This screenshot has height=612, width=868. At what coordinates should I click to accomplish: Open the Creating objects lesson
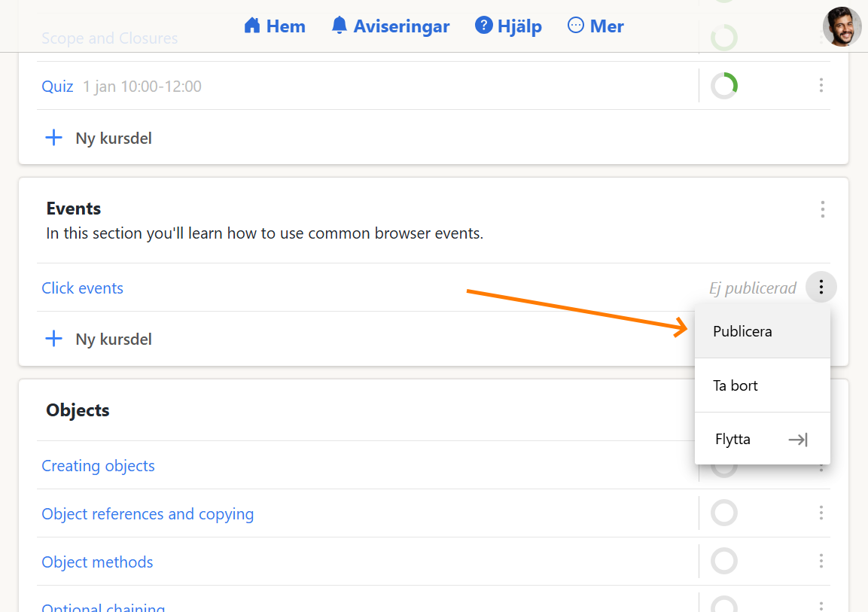click(98, 466)
